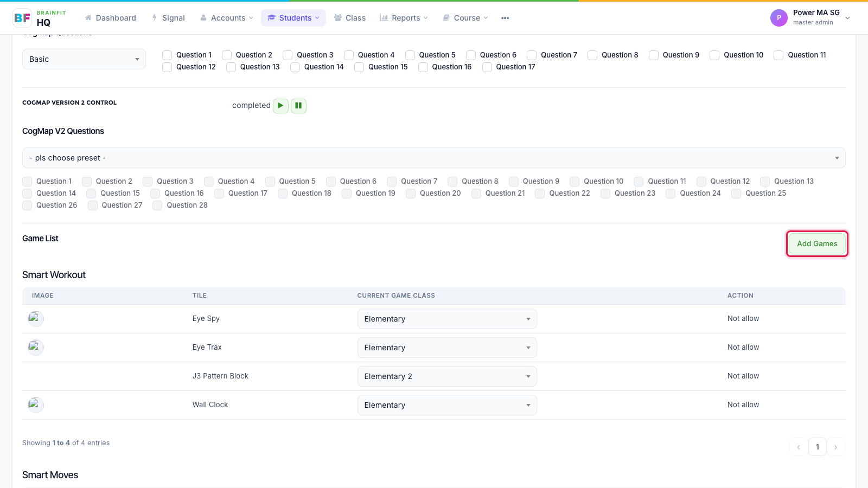The image size is (868, 488).
Task: Click the green play button beside completed
Action: 280,106
